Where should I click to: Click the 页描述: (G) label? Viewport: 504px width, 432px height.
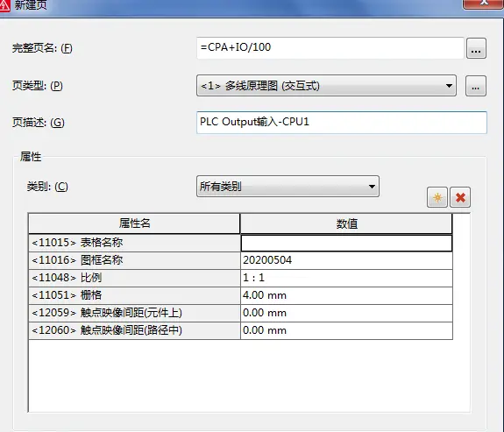39,123
